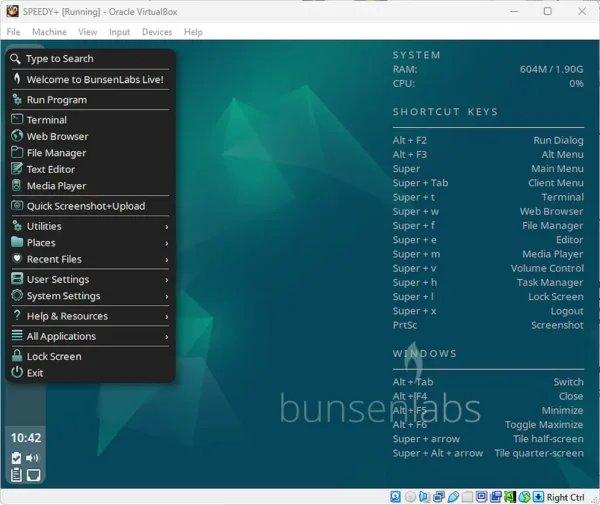The height and width of the screenshot is (505, 600).
Task: Click VirtualBox shared folders status icon
Action: click(x=467, y=497)
